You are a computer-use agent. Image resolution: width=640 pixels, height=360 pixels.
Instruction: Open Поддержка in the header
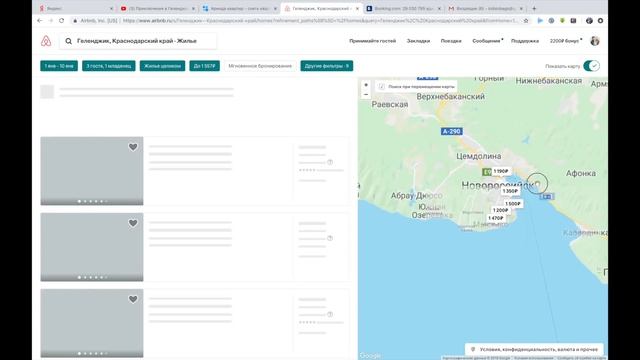525,41
